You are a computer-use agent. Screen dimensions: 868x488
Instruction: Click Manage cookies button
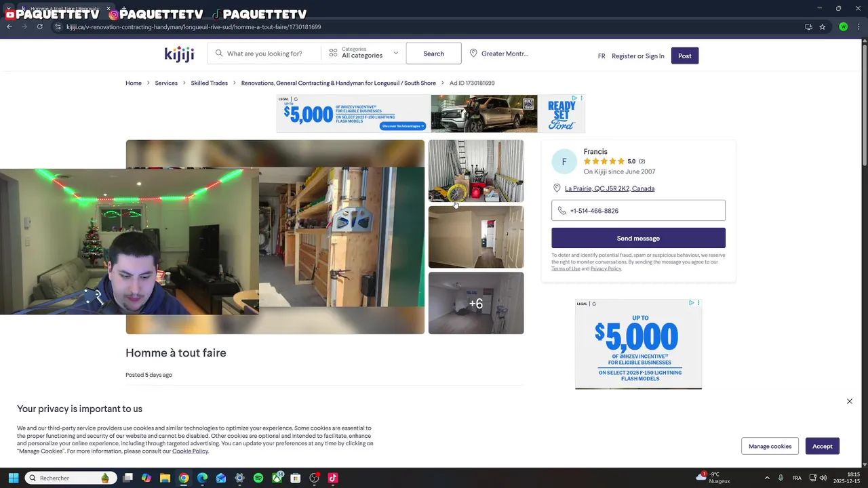(x=770, y=446)
